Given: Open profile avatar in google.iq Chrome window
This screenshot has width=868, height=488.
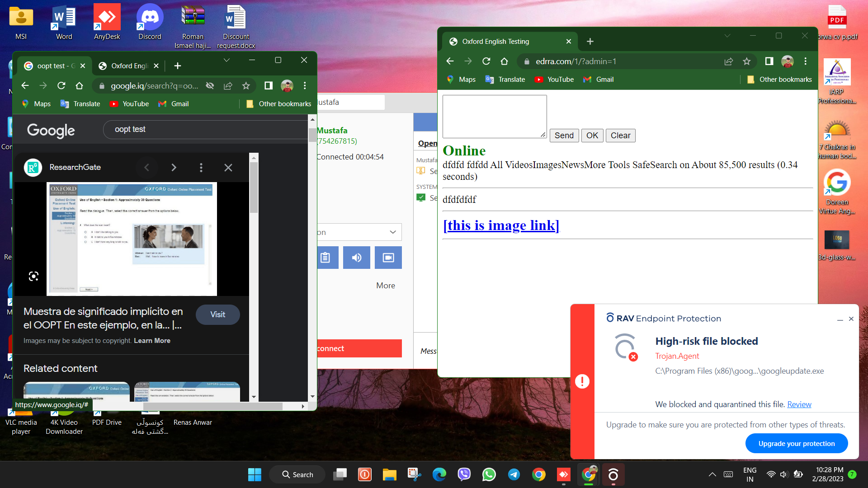Looking at the screenshot, I should point(287,86).
